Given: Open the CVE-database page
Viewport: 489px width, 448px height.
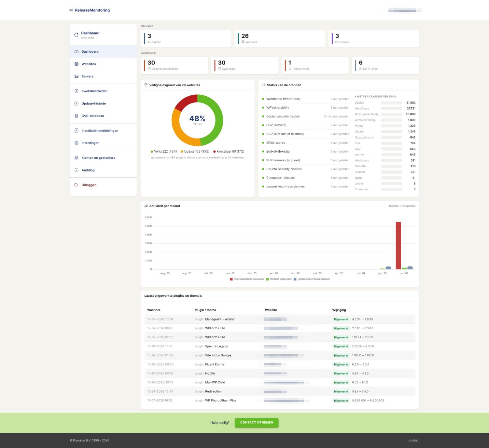Looking at the screenshot, I should coord(103,116).
